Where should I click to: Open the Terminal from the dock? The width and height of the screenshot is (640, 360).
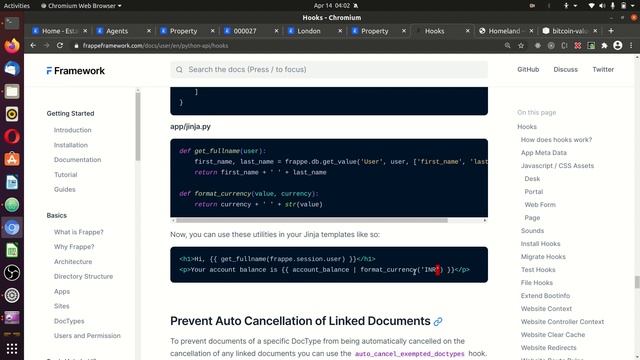coord(12,23)
